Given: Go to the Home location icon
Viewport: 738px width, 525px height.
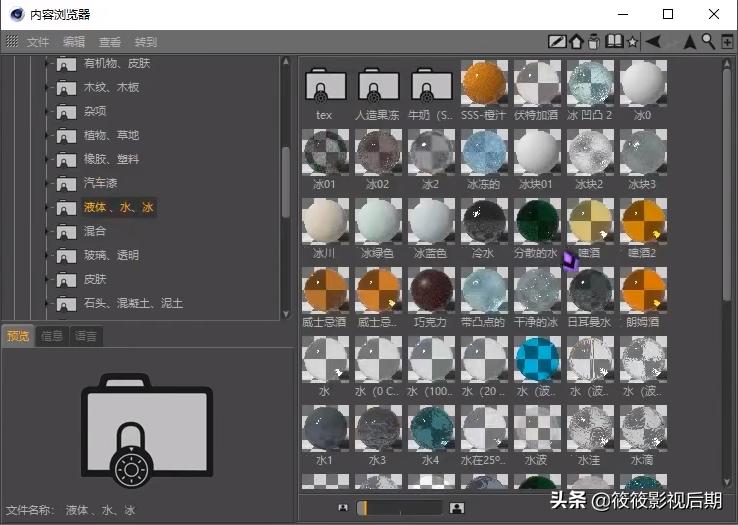Looking at the screenshot, I should pyautogui.click(x=576, y=42).
